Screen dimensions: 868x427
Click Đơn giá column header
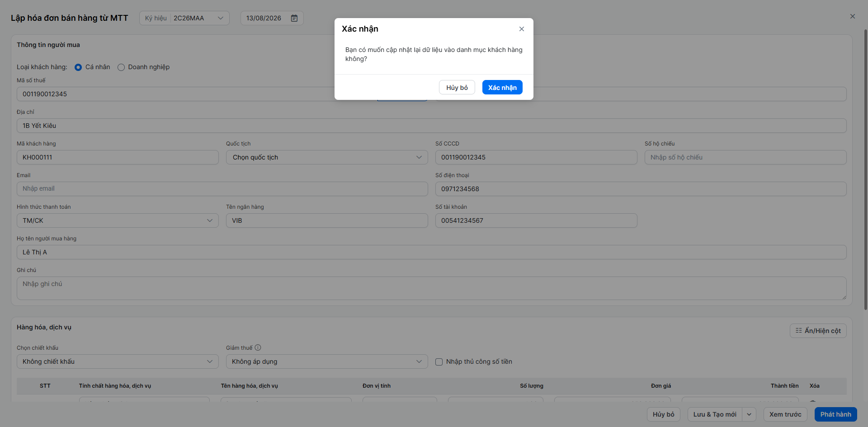(661, 386)
